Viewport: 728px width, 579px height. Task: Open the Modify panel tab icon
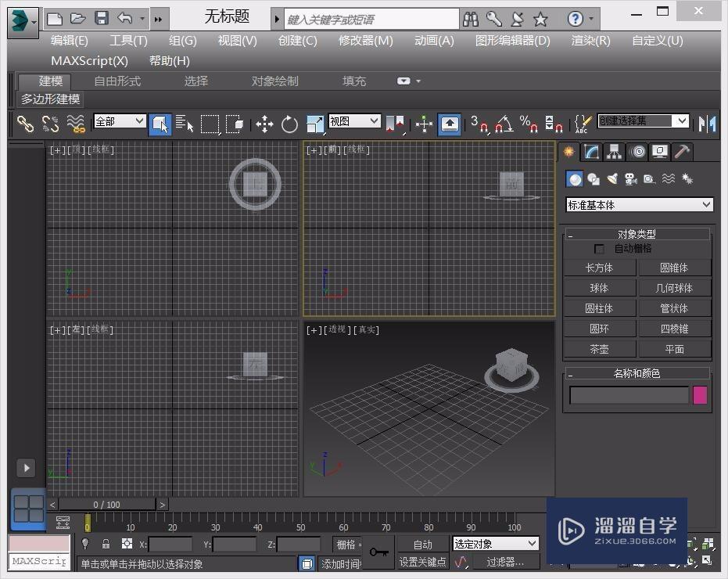click(x=592, y=152)
